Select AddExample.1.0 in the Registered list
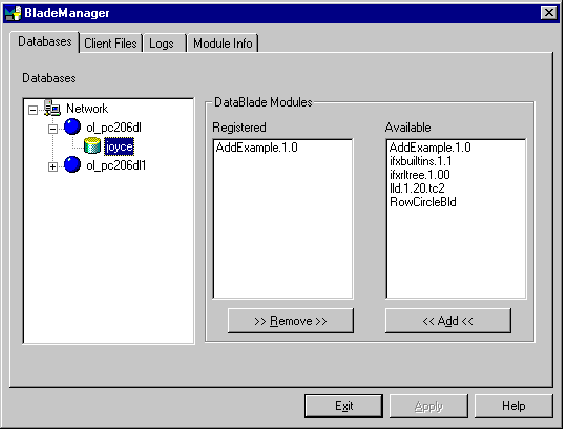563x429 pixels. tap(257, 148)
